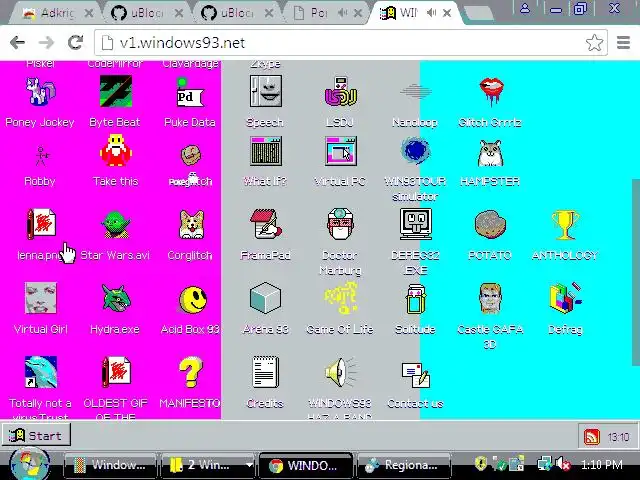Image resolution: width=640 pixels, height=480 pixels.
Task: Open the Corglitch dog icon
Action: (191, 225)
